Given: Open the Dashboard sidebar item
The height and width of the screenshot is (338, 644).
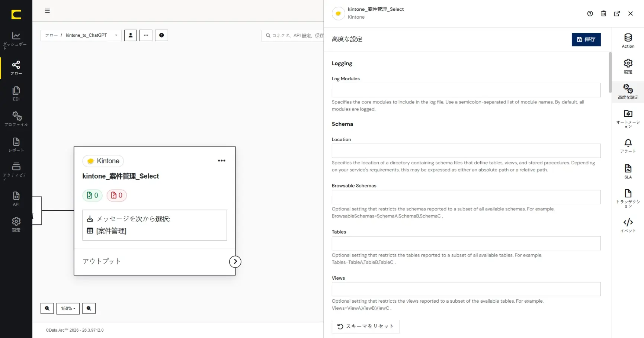Looking at the screenshot, I should point(16,40).
